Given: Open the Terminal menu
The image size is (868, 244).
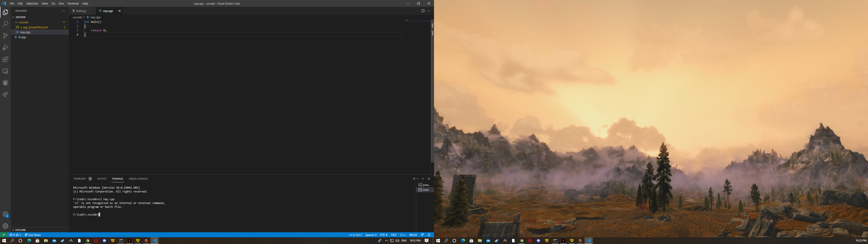Looking at the screenshot, I should (73, 3).
